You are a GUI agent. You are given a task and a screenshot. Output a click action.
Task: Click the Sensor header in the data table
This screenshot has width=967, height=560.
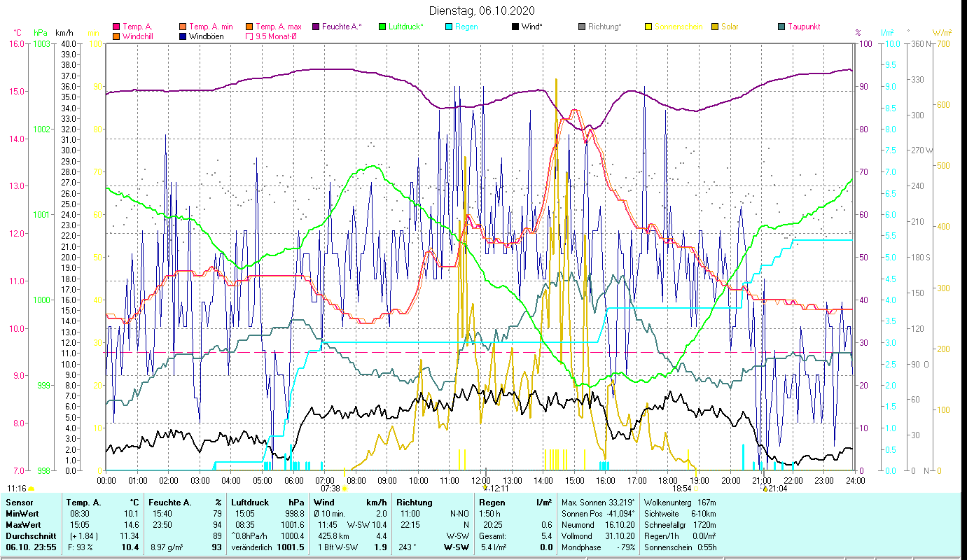pyautogui.click(x=18, y=503)
